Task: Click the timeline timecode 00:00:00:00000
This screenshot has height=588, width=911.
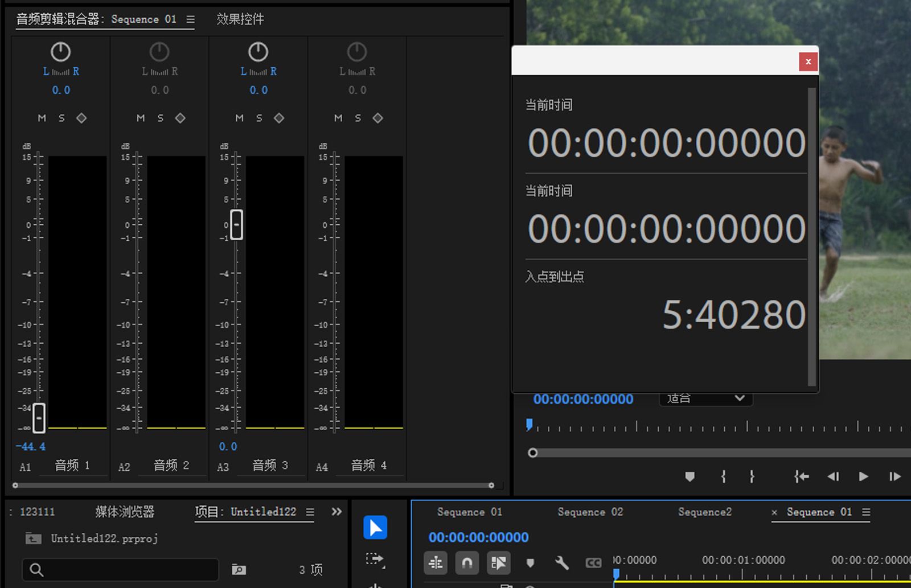Action: [x=479, y=537]
